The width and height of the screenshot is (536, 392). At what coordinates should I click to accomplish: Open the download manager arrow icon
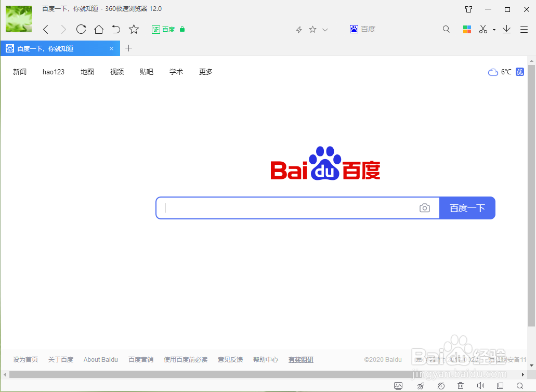point(506,29)
